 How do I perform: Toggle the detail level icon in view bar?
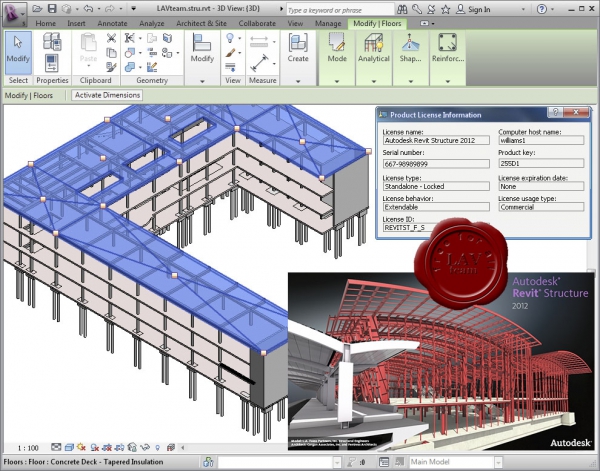(x=56, y=447)
